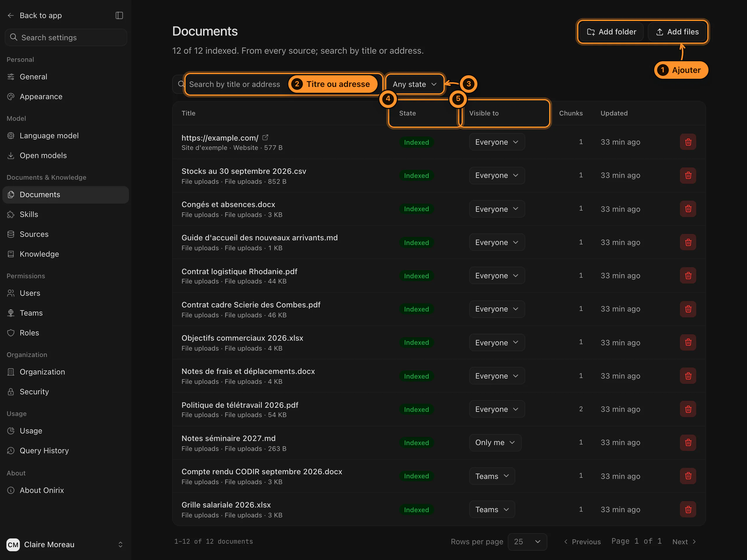Open Only me visibility dropdown for Notes séminaire
This screenshot has height=560, width=747.
point(495,442)
